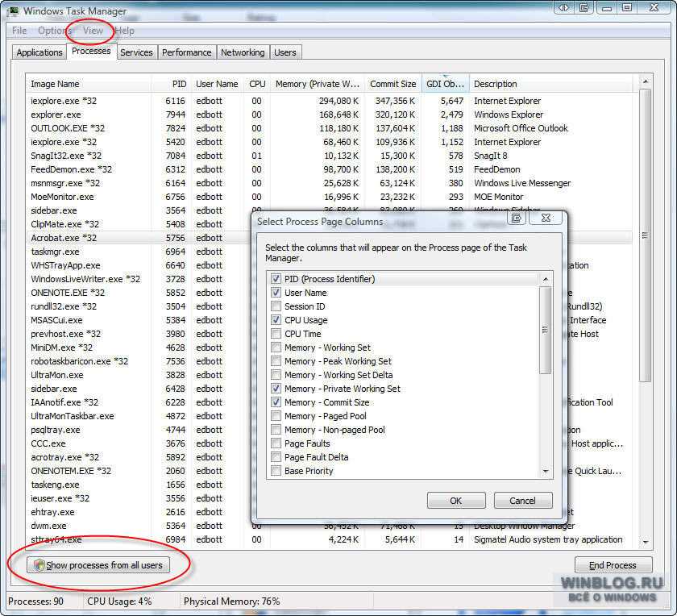Confirm column selection with OK
This screenshot has width=677, height=616.
point(456,500)
